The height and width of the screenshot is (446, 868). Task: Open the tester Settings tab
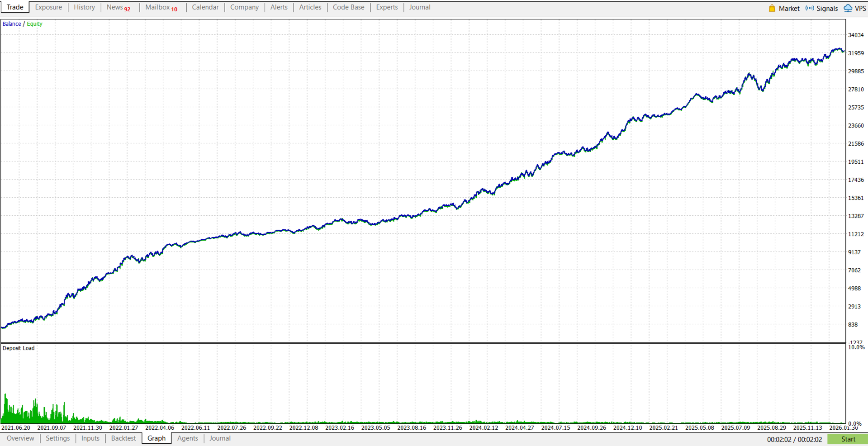57,438
